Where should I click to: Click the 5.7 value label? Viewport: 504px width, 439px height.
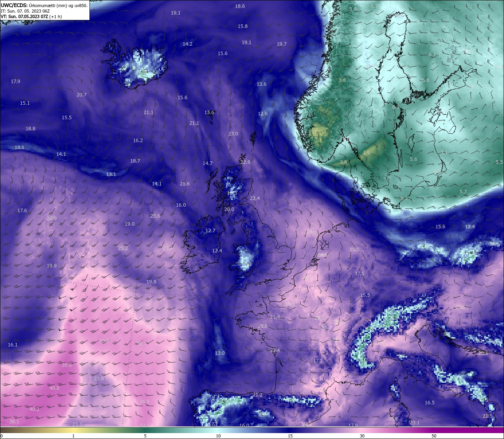[x=463, y=192]
